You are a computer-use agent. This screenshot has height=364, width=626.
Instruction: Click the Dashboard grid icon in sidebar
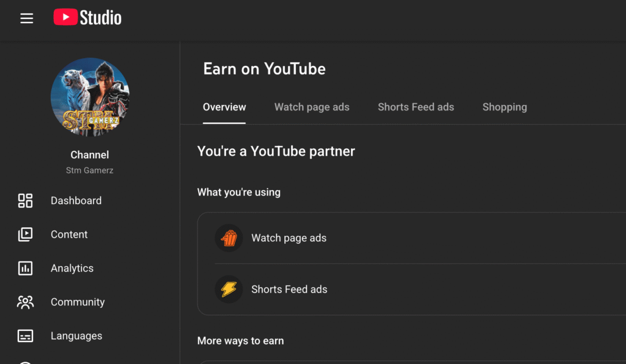[25, 201]
